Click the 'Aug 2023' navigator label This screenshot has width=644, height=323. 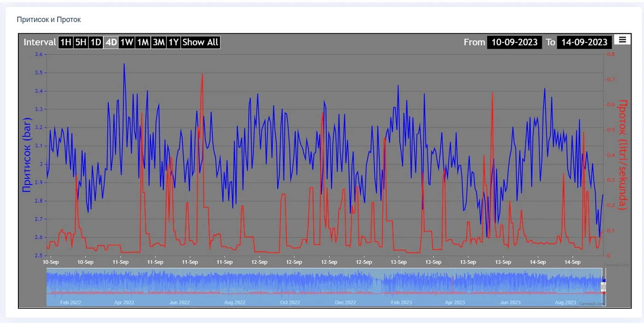click(x=565, y=303)
